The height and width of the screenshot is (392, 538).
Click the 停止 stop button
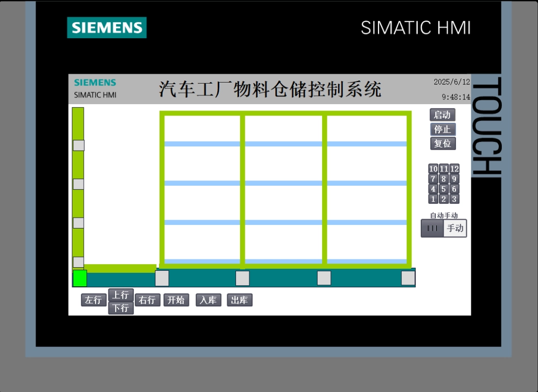443,129
